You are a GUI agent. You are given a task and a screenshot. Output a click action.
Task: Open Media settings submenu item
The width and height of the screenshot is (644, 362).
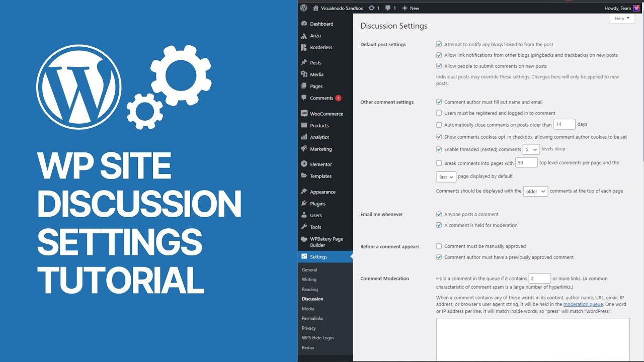308,309
